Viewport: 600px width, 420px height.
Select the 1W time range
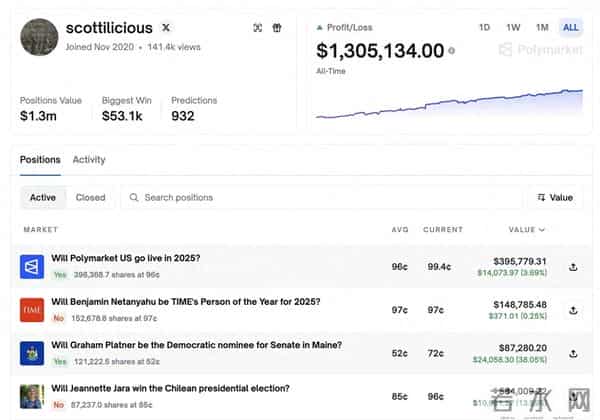[x=513, y=27]
